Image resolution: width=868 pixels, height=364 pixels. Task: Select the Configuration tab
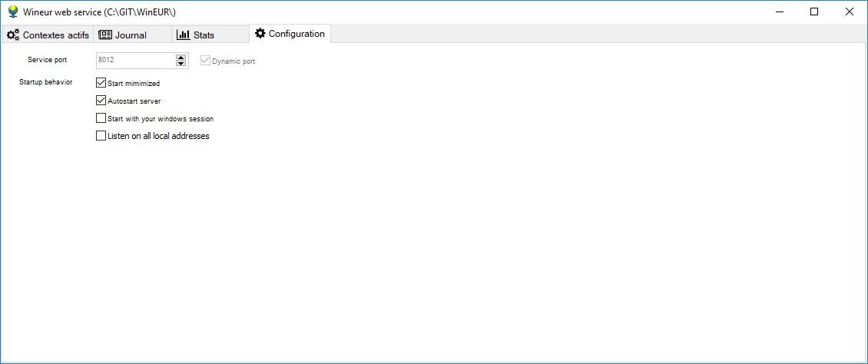(x=290, y=34)
